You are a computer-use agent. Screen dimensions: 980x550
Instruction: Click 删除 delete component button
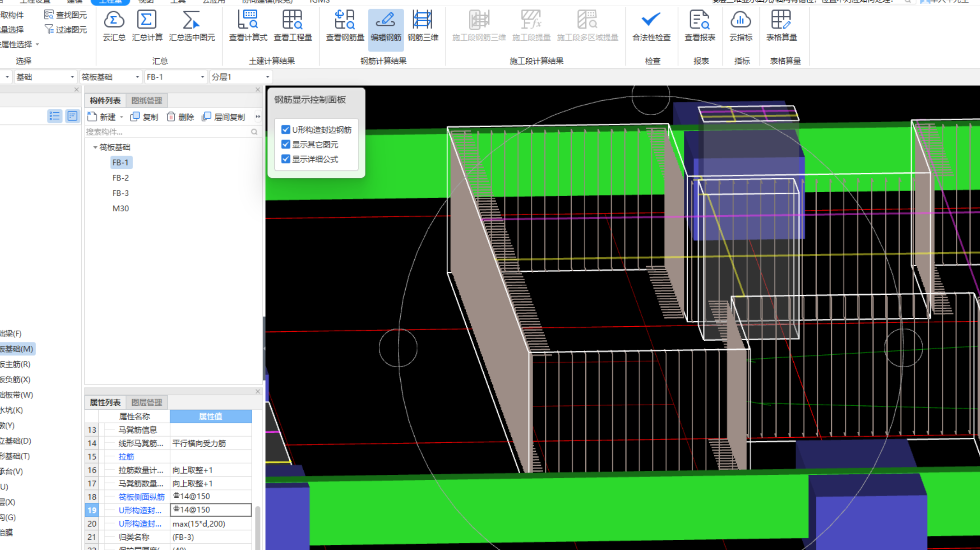click(x=180, y=117)
